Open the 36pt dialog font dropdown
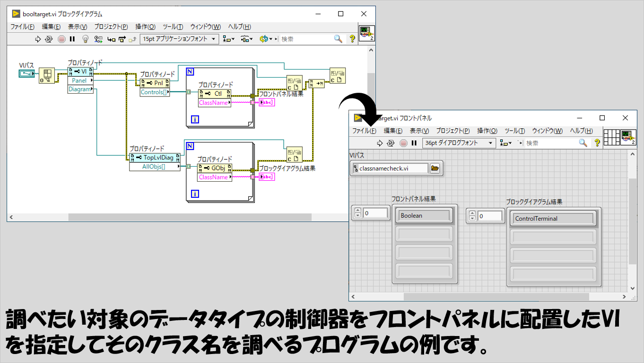644x363 pixels. point(459,143)
